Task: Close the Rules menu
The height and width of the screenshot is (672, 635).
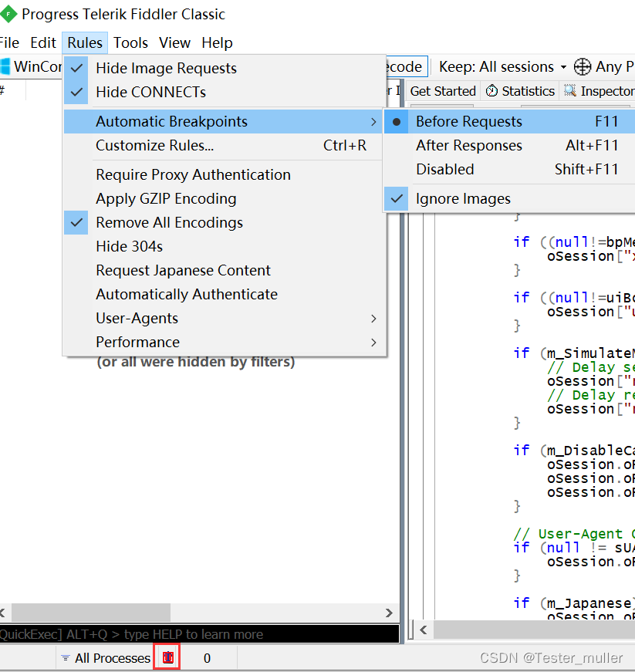Action: (85, 43)
